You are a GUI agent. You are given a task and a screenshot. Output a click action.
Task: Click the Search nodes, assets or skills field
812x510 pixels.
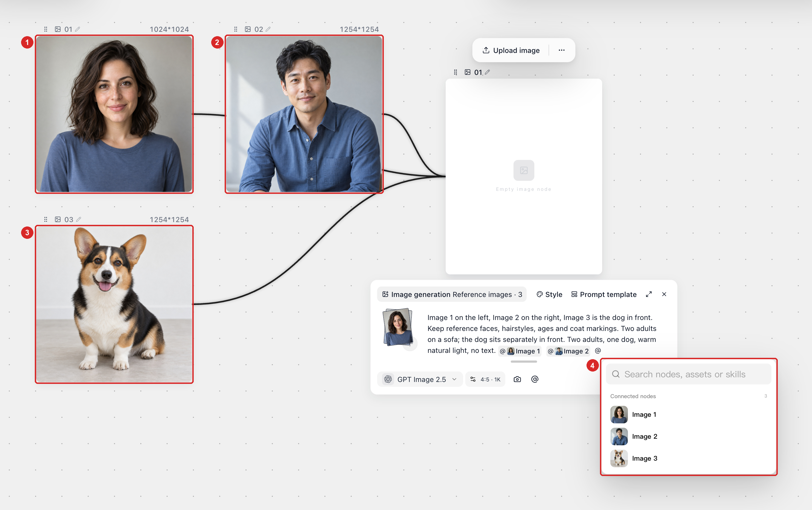(688, 374)
